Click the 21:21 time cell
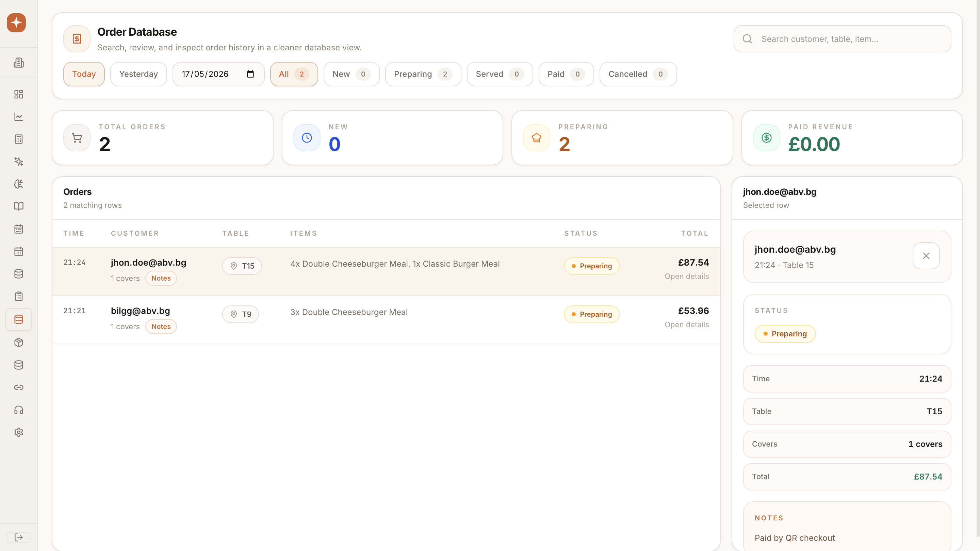 click(75, 311)
